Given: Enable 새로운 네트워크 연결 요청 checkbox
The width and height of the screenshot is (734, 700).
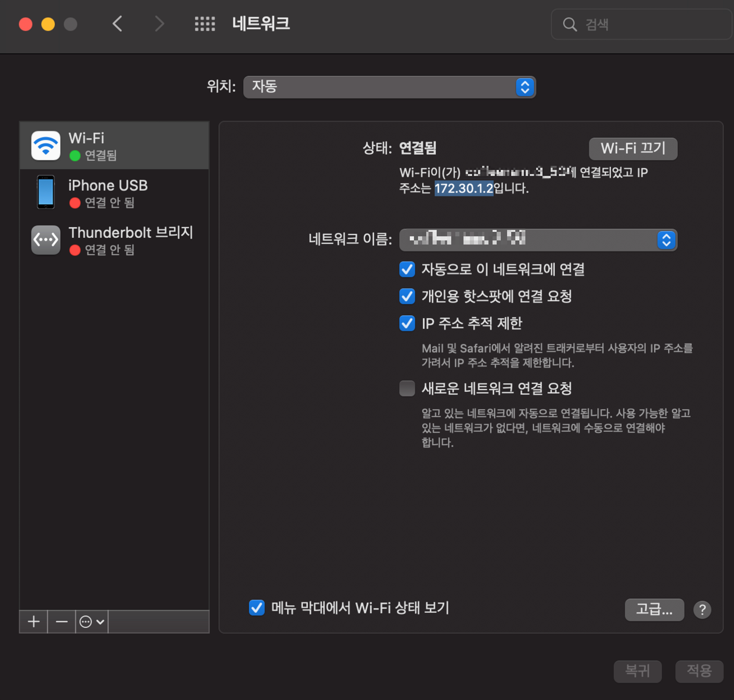Looking at the screenshot, I should coord(407,388).
